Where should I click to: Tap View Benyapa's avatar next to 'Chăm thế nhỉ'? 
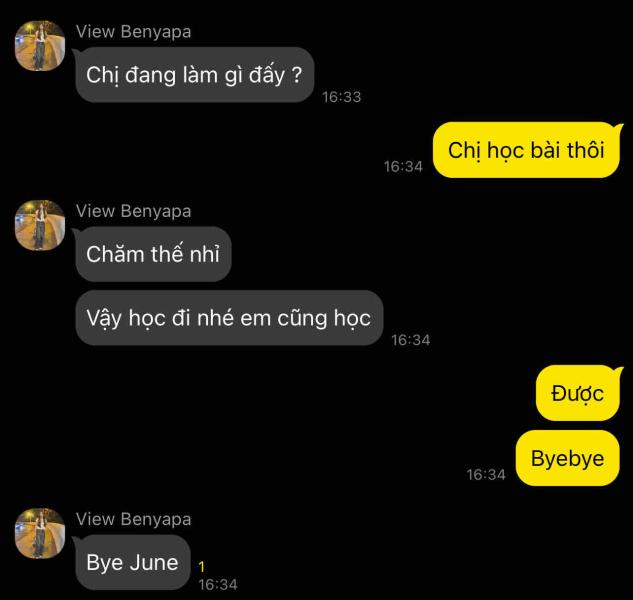click(40, 225)
